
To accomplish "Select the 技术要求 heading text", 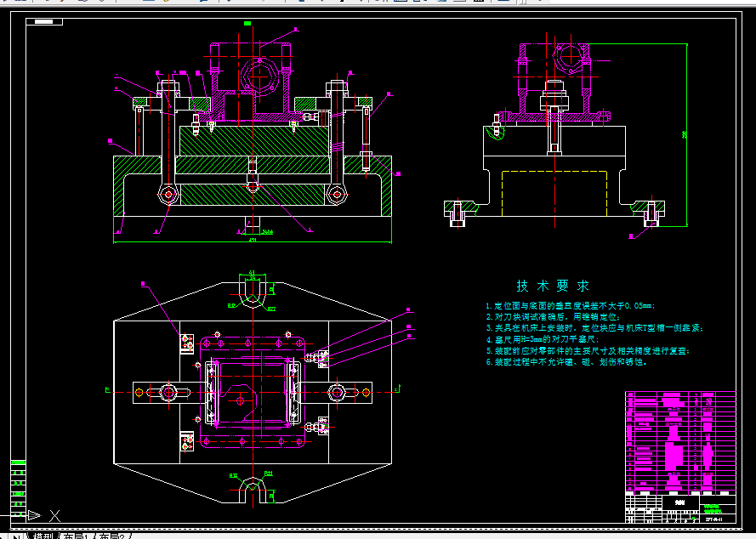I will 553,286.
